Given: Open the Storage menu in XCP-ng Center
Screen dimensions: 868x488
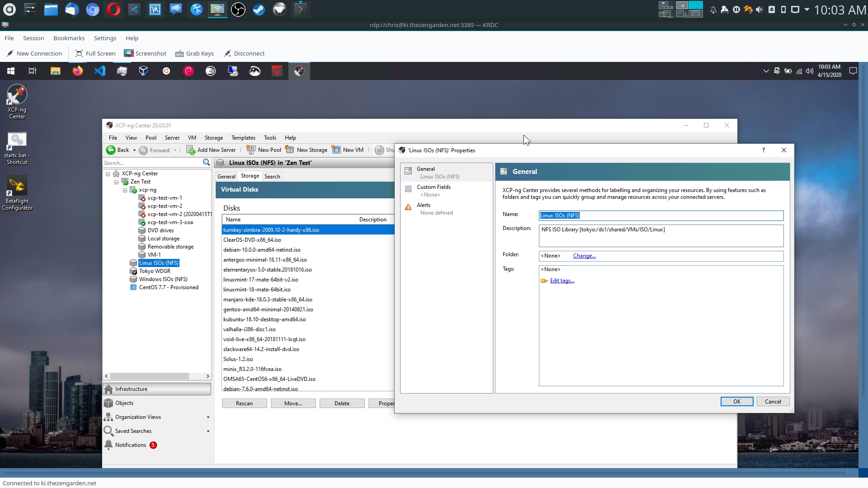Looking at the screenshot, I should pyautogui.click(x=213, y=138).
